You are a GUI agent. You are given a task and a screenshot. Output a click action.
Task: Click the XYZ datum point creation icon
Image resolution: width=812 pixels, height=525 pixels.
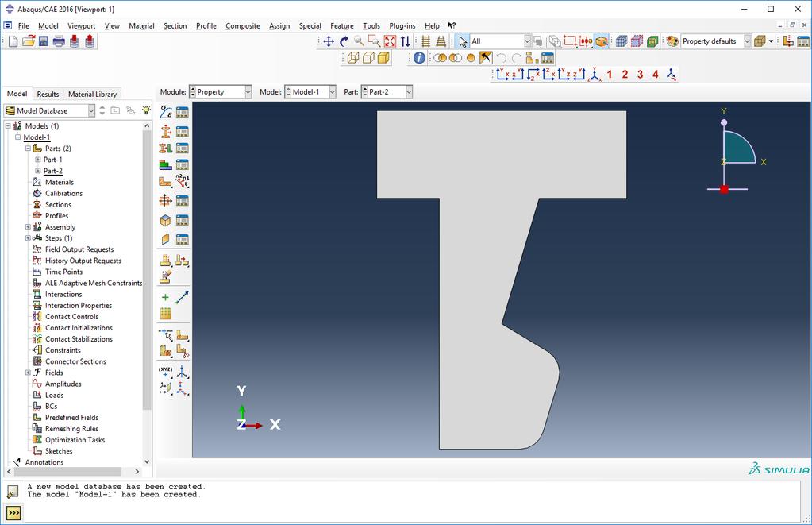tap(166, 371)
